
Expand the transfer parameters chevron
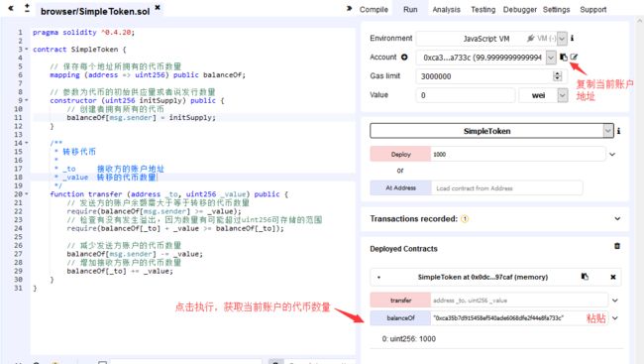pos(615,301)
